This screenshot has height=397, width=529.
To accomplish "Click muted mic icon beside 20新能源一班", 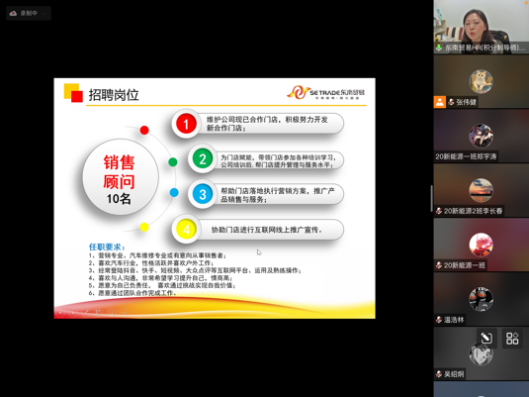I will click(x=439, y=265).
